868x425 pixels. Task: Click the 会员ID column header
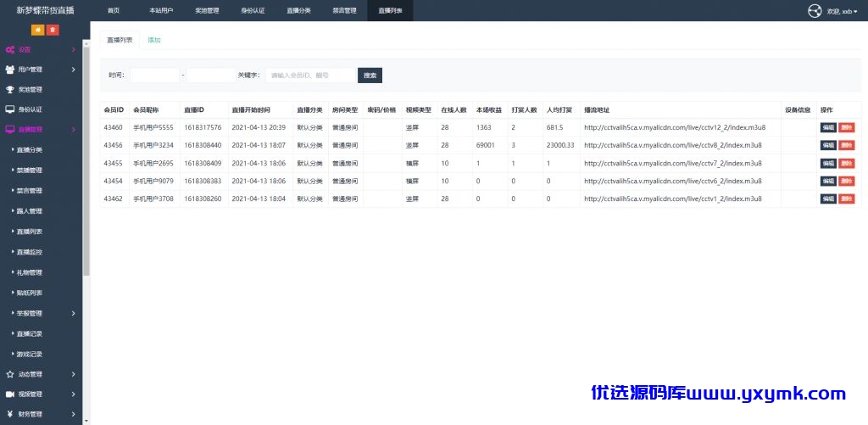[x=114, y=109]
